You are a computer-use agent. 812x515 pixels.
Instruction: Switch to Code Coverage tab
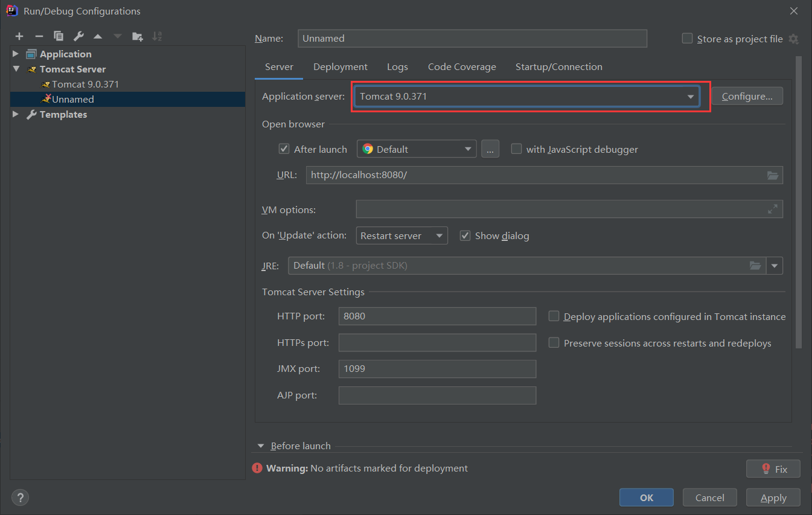pos(462,67)
